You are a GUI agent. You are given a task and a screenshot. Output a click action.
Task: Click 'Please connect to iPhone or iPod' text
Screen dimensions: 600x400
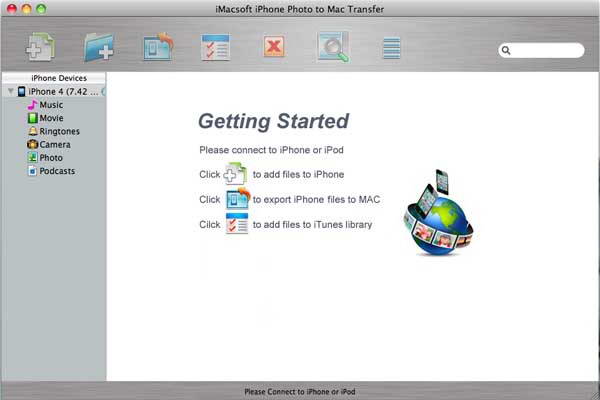pyautogui.click(x=271, y=150)
